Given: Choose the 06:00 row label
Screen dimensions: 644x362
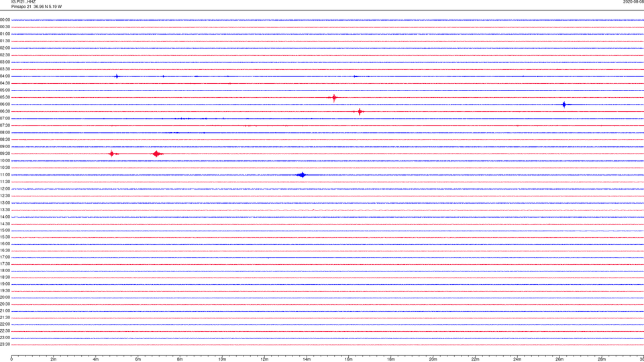Looking at the screenshot, I should click(x=5, y=105).
